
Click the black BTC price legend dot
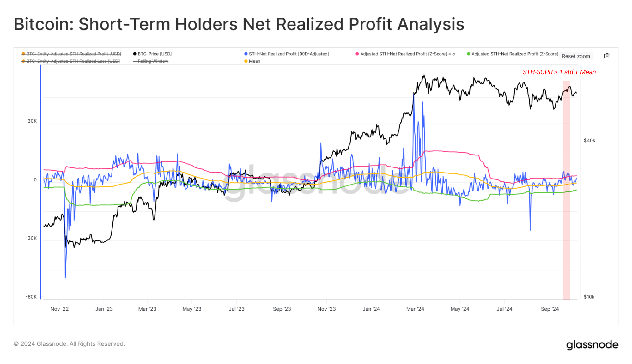coord(135,54)
